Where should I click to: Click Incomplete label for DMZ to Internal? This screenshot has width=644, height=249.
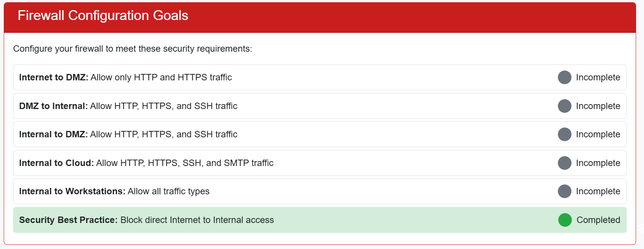[598, 106]
